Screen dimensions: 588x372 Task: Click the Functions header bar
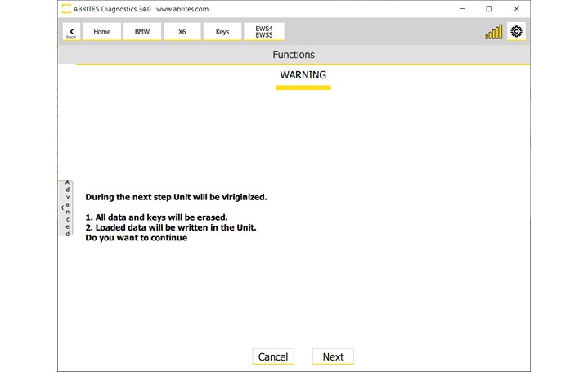coord(293,55)
